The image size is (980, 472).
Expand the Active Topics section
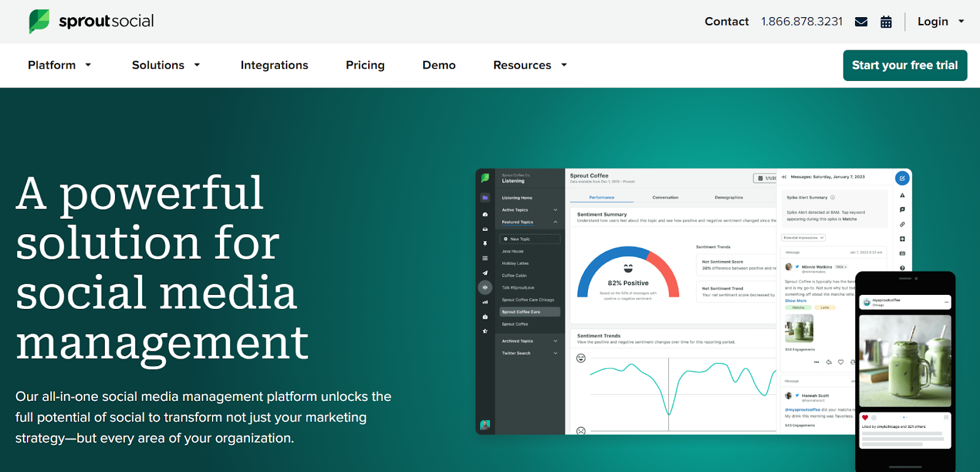pos(530,210)
